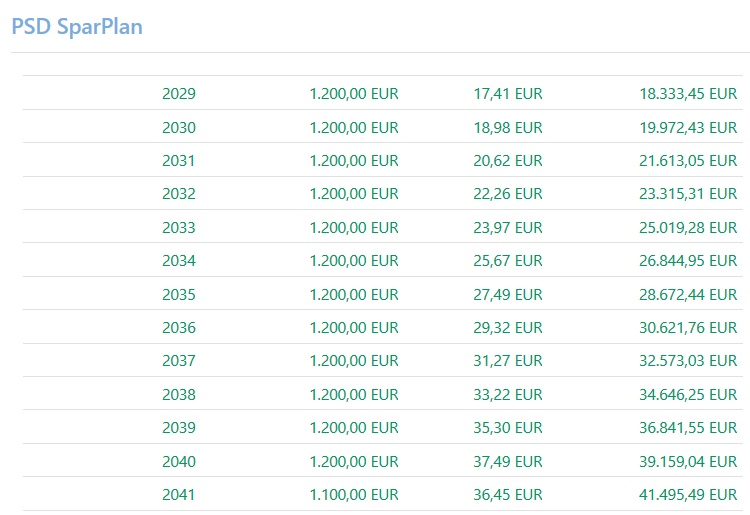Click the 31,27 EUR interest value
Image resolution: width=750 pixels, height=515 pixels.
click(508, 361)
